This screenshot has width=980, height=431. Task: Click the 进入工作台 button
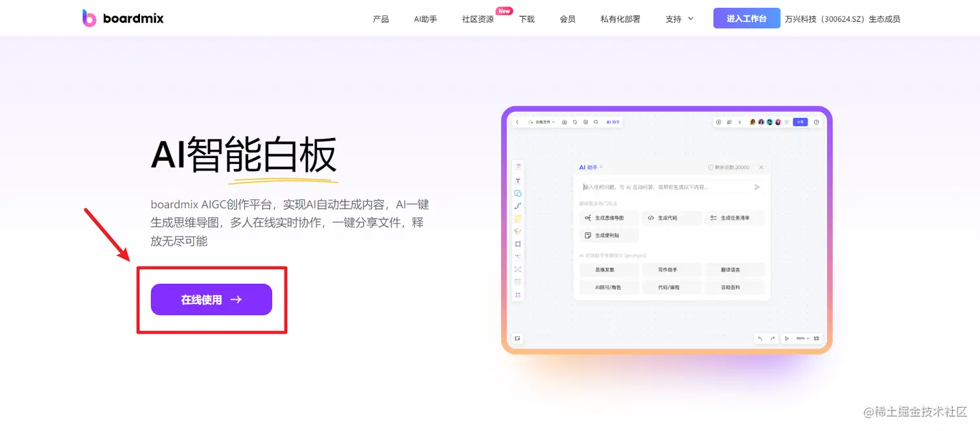coord(747,18)
